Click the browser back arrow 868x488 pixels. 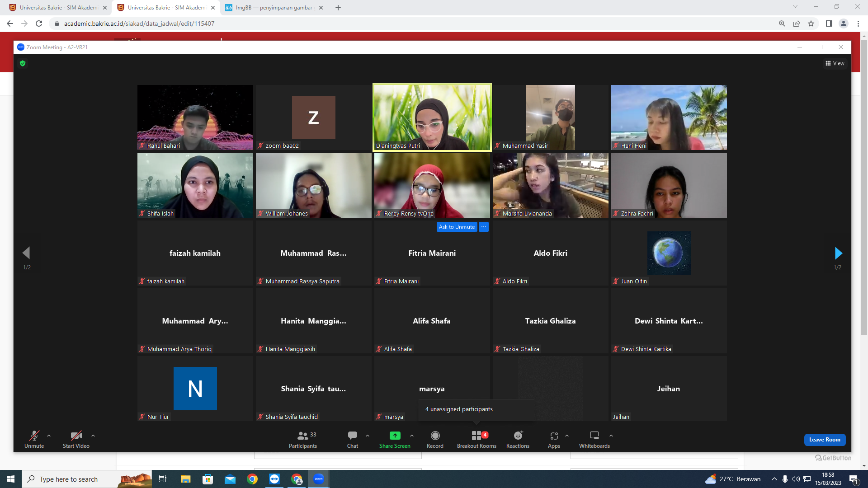click(10, 23)
